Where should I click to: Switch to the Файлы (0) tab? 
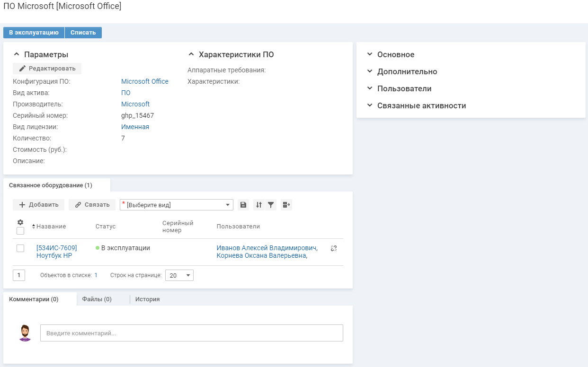coord(97,299)
